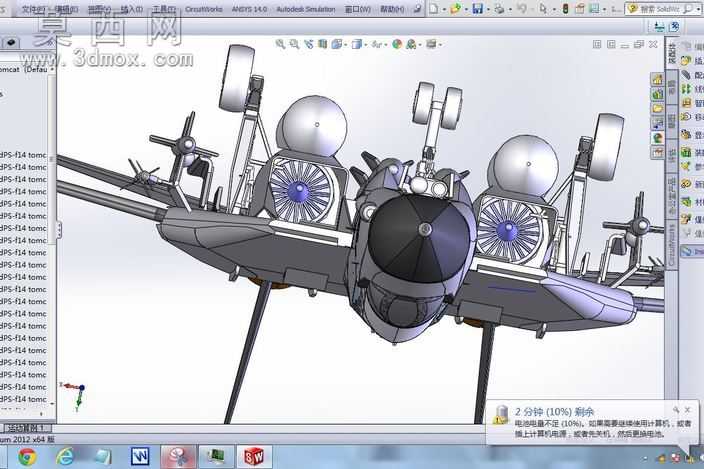This screenshot has height=469, width=704.
Task: Expand the Options dropdown arrow
Action: [604, 9]
